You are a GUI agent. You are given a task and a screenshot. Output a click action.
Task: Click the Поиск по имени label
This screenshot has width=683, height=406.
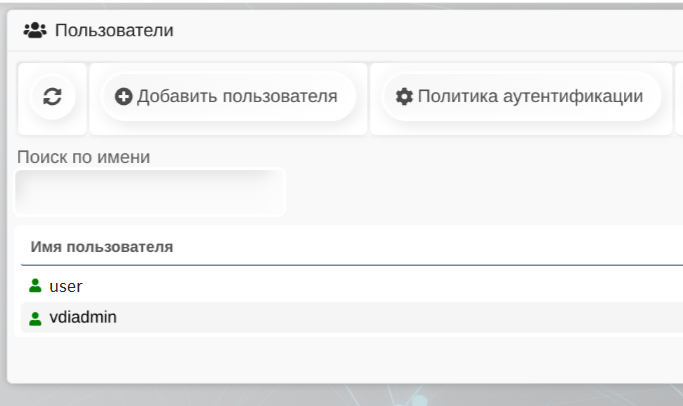(x=84, y=157)
